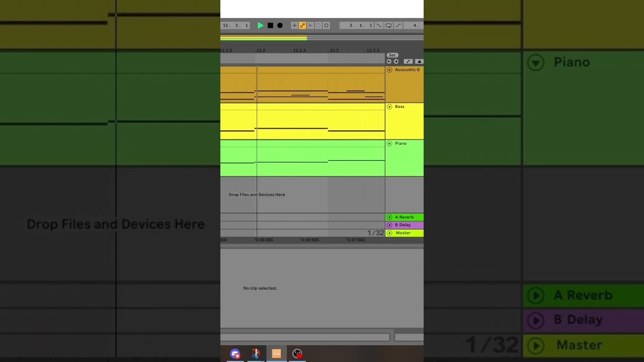Open Discord from the taskbar
Image resolution: width=644 pixels, height=362 pixels.
coord(235,354)
